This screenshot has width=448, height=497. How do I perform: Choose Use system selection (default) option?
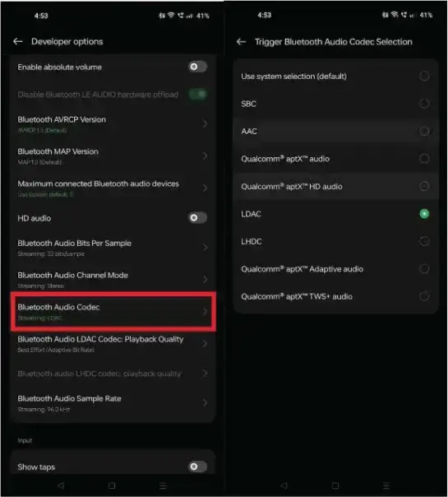pos(336,76)
